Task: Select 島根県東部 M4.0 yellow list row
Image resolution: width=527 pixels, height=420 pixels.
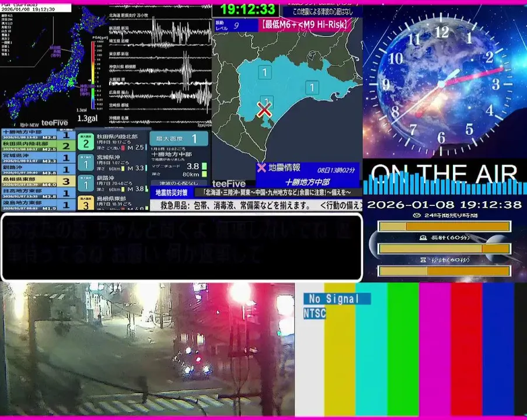Action: [x=38, y=181]
